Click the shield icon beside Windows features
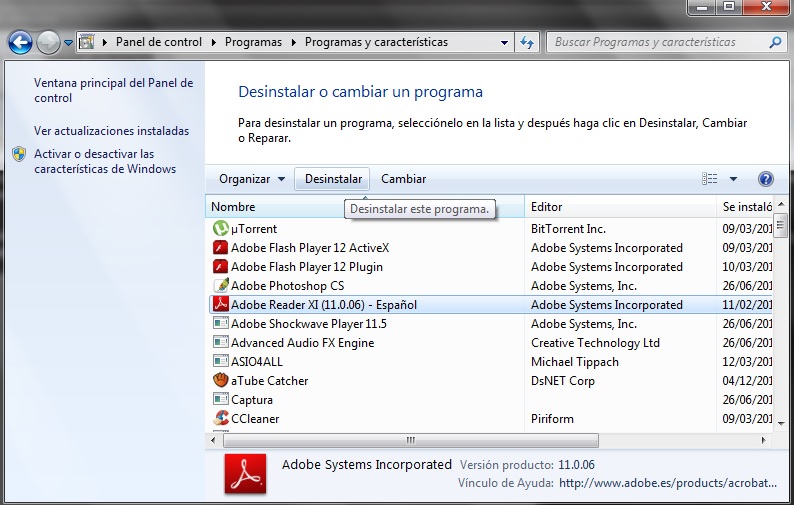 coord(19,154)
